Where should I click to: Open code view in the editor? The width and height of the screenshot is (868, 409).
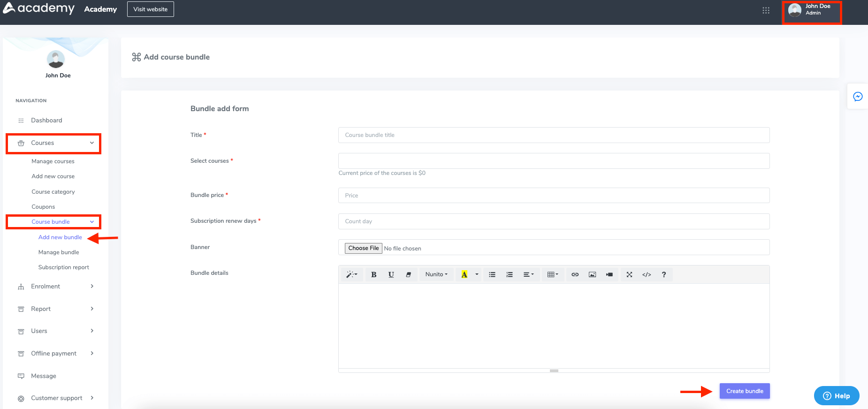tap(647, 275)
